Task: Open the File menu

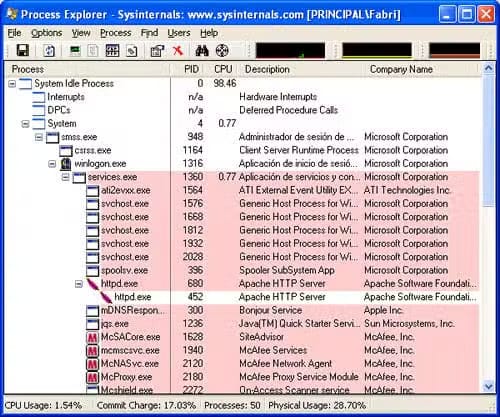Action: click(x=14, y=33)
